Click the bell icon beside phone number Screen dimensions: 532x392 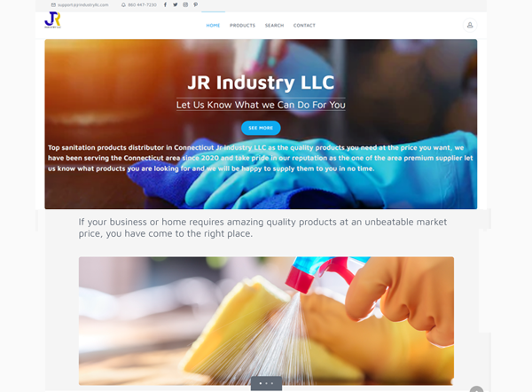pyautogui.click(x=123, y=4)
